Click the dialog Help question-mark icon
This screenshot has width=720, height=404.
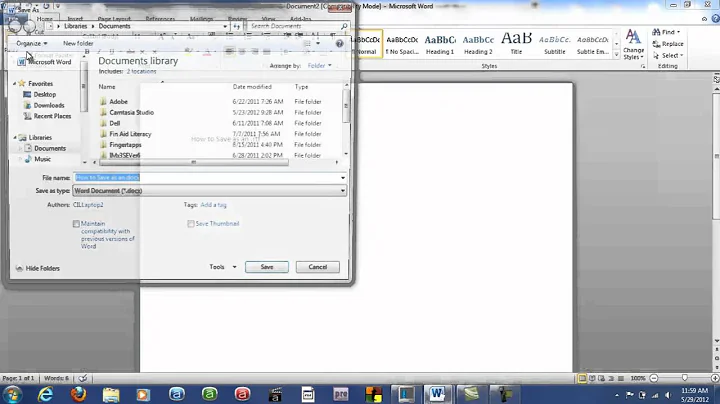tap(339, 44)
